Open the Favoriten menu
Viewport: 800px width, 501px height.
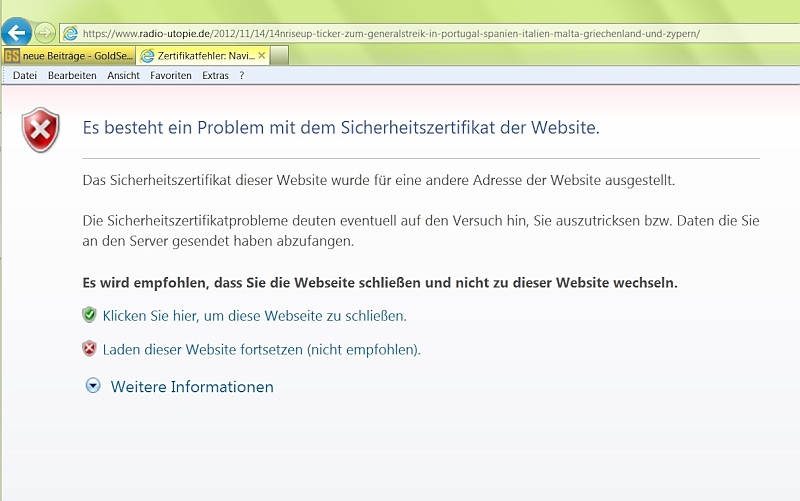(171, 76)
